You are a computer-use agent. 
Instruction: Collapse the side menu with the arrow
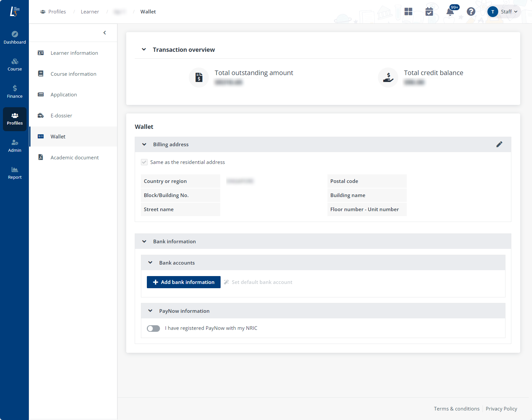click(x=105, y=33)
